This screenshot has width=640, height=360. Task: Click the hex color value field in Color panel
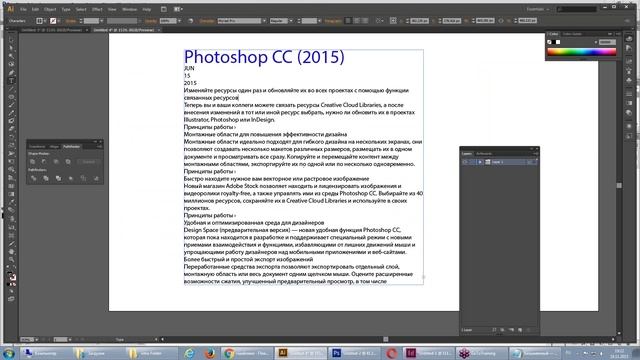click(607, 42)
